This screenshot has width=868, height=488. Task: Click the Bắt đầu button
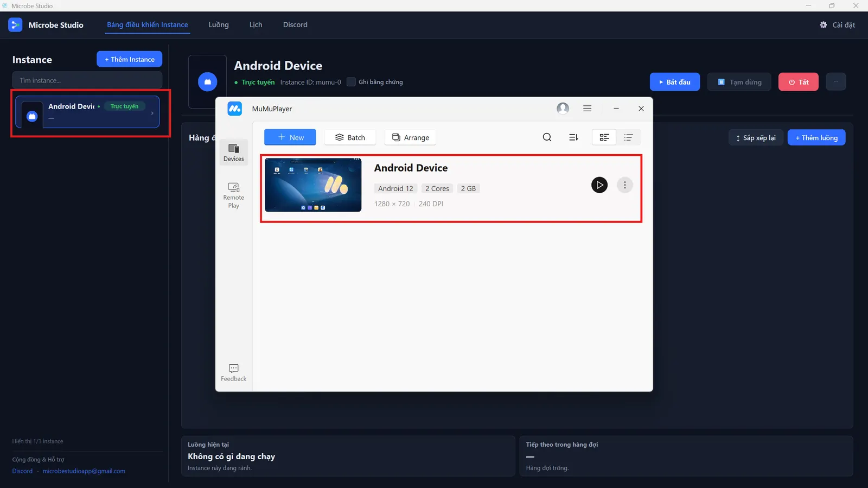pyautogui.click(x=675, y=82)
